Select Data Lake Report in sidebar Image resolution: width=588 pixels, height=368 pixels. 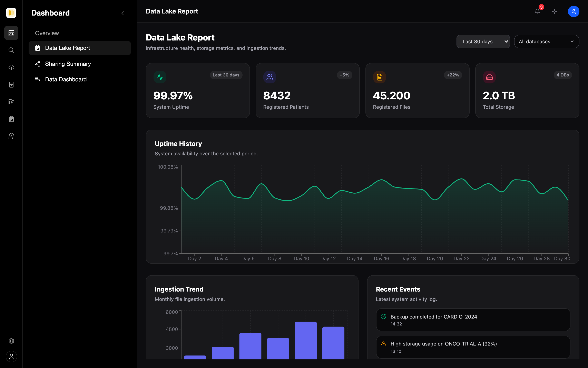(80, 48)
